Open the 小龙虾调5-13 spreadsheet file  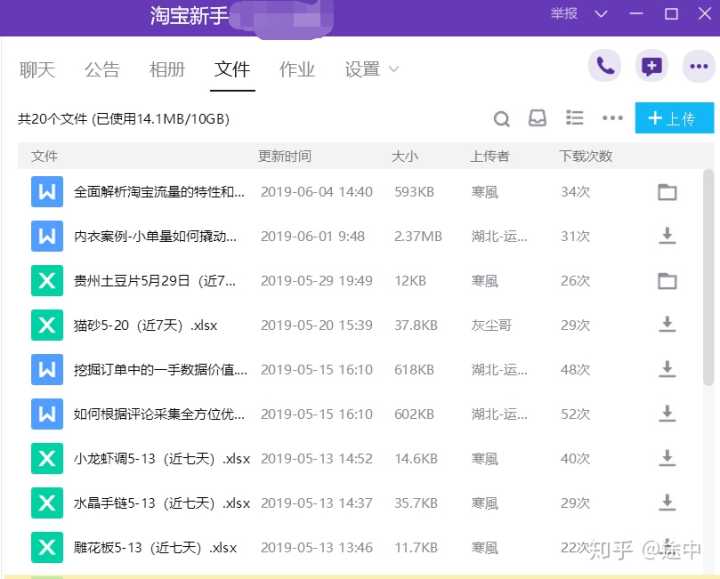point(161,459)
